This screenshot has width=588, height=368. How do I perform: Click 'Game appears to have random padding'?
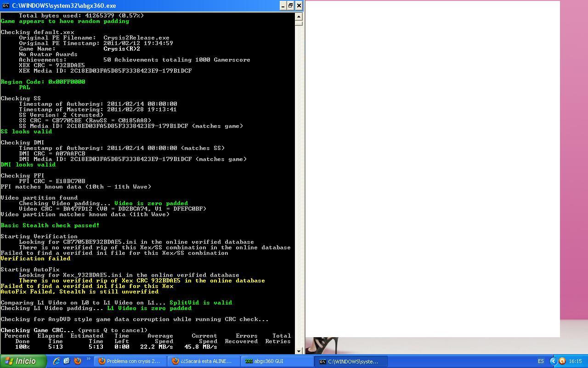pyautogui.click(x=65, y=21)
